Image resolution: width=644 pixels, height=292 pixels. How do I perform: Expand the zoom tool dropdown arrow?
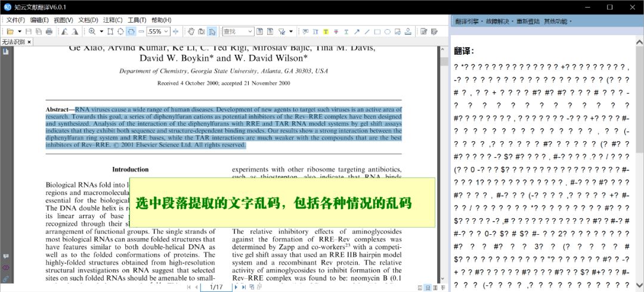(x=101, y=31)
